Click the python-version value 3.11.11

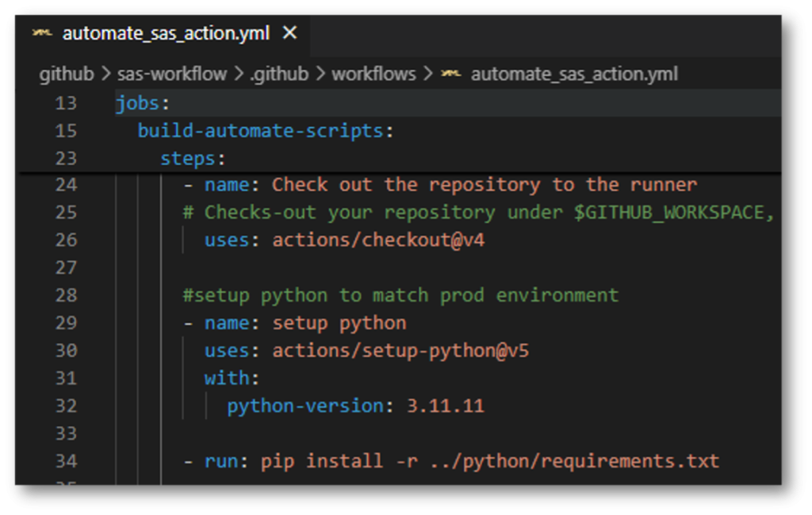coord(448,405)
